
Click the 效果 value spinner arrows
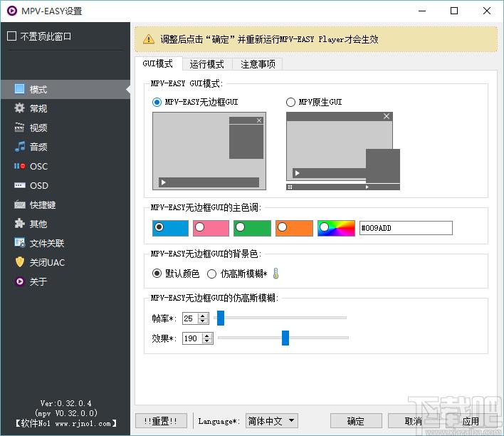pos(207,338)
